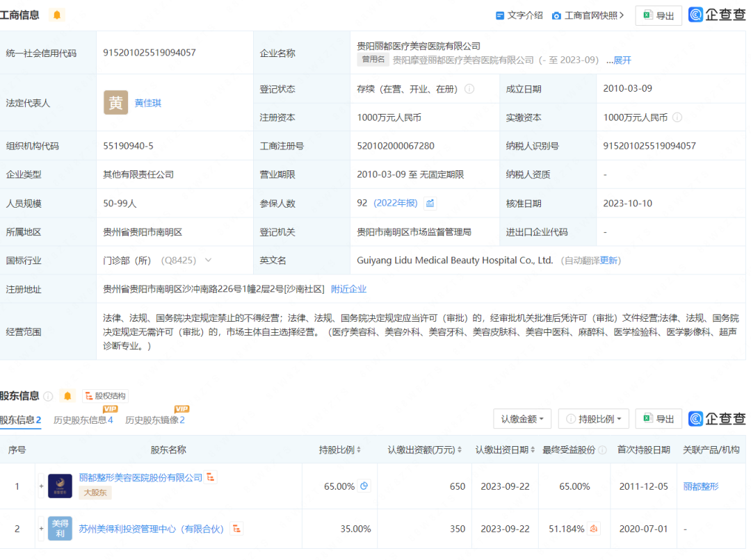
Task: Click info icon beside 实缴资本 1000万元人民币
Action: click(x=677, y=117)
